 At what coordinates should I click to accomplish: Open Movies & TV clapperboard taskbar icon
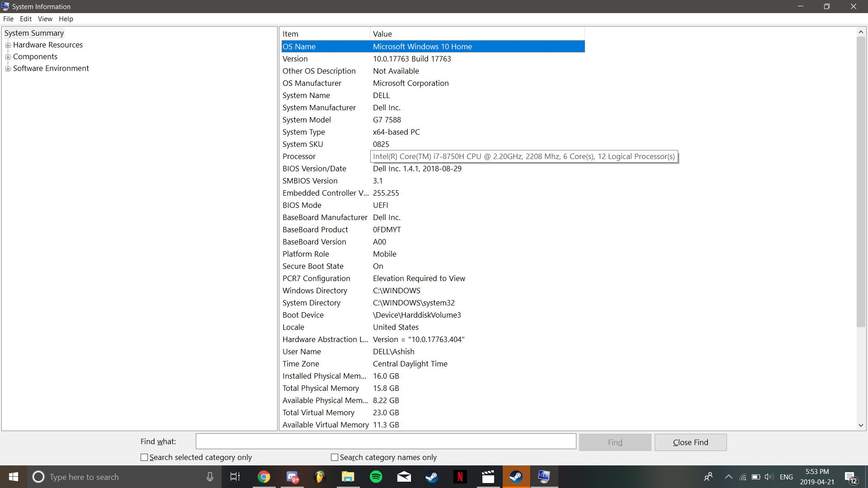(x=488, y=477)
